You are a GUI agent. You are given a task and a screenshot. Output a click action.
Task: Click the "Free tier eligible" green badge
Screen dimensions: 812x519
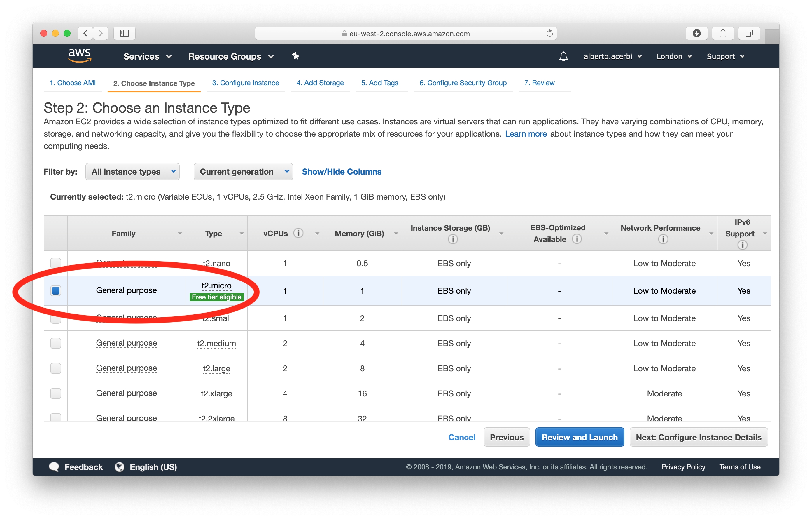coord(216,297)
